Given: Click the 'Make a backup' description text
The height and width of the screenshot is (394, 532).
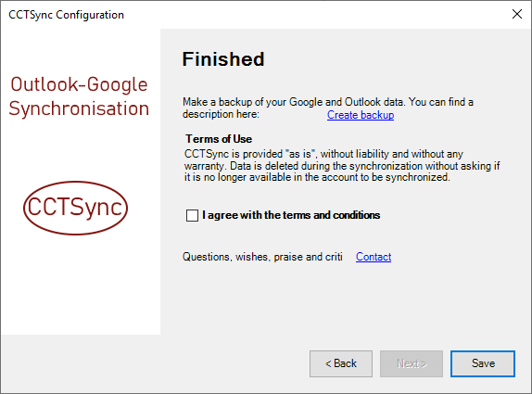Looking at the screenshot, I should [328, 102].
